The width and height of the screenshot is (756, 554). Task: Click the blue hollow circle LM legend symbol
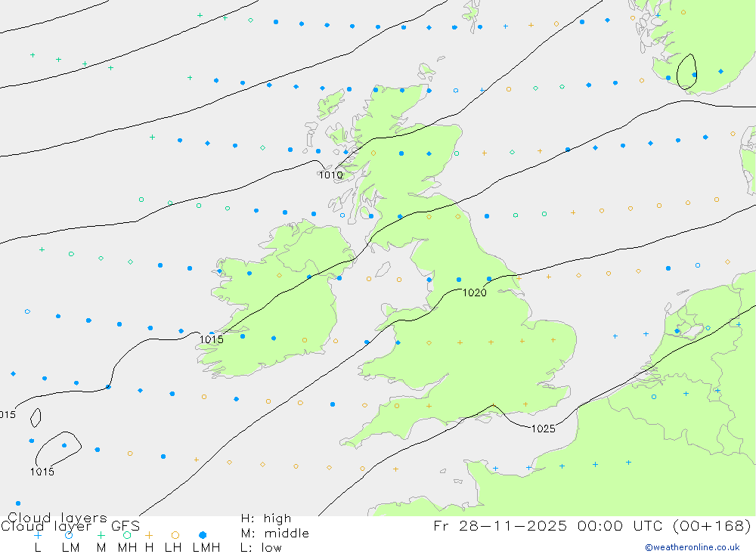69,535
